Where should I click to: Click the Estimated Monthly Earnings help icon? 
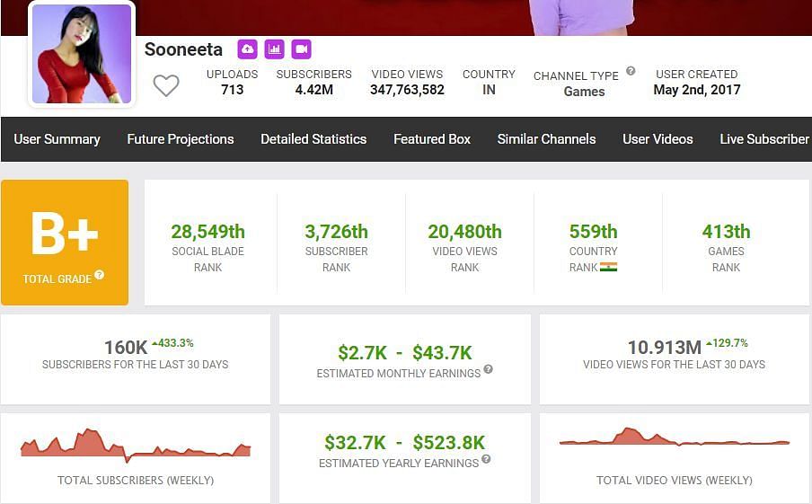tap(488, 369)
